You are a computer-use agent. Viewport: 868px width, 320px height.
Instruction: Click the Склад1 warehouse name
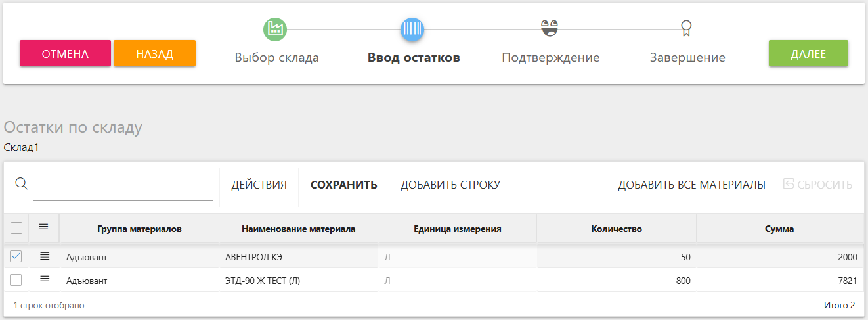(x=21, y=147)
